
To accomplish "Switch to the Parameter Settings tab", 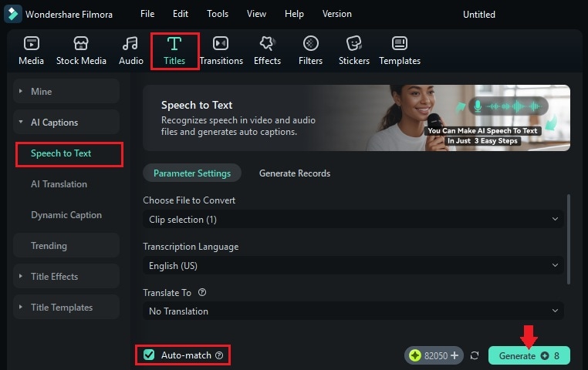I will [192, 173].
